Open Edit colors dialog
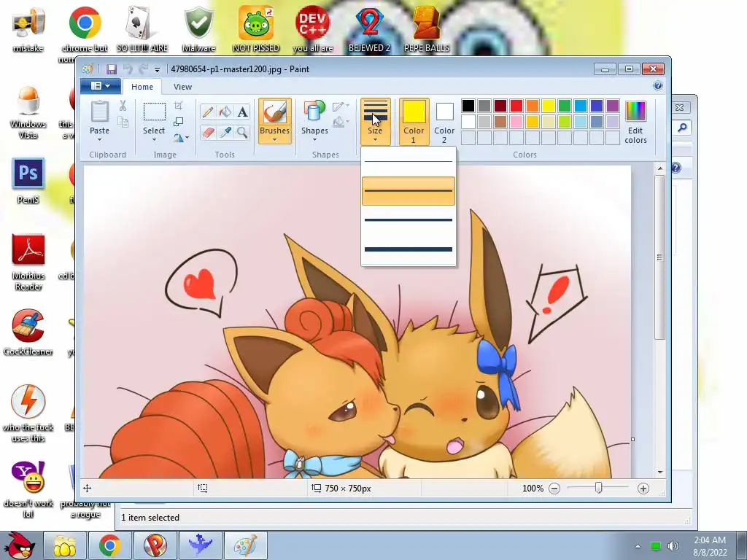The image size is (747, 560). pyautogui.click(x=635, y=122)
